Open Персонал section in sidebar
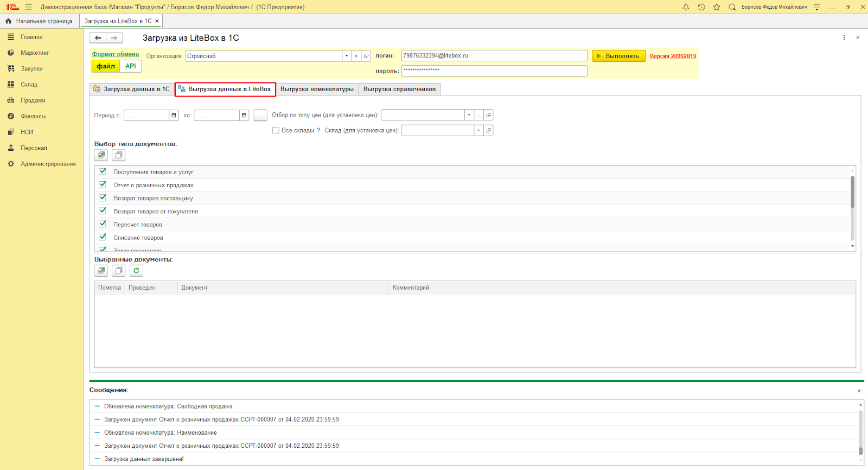The image size is (868, 470). pos(34,148)
